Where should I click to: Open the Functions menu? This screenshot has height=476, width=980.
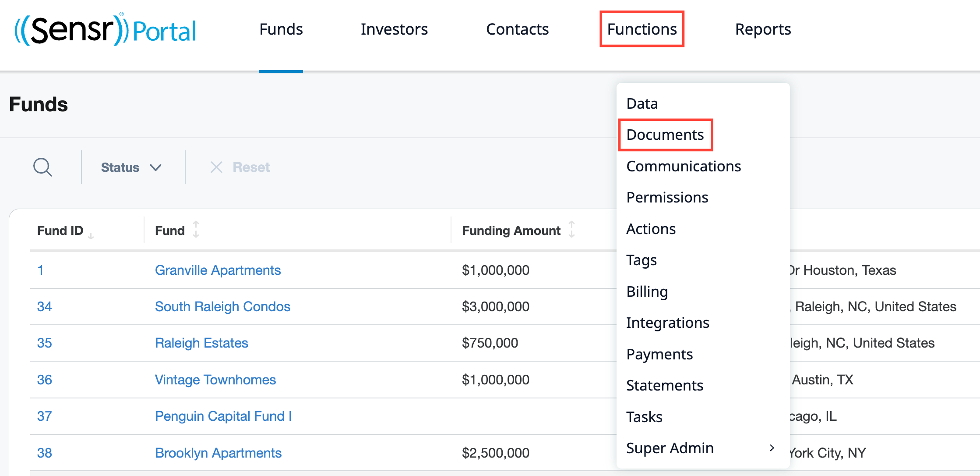point(642,29)
